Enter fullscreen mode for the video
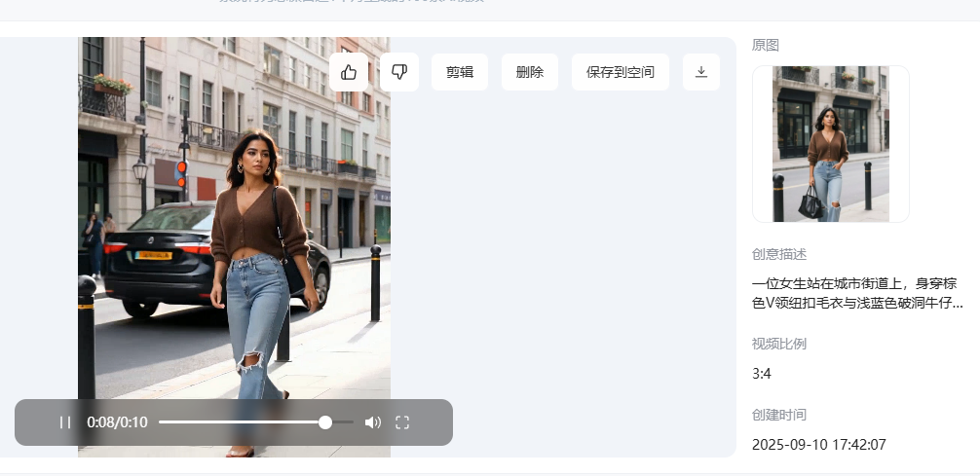This screenshot has width=980, height=476. pyautogui.click(x=402, y=422)
